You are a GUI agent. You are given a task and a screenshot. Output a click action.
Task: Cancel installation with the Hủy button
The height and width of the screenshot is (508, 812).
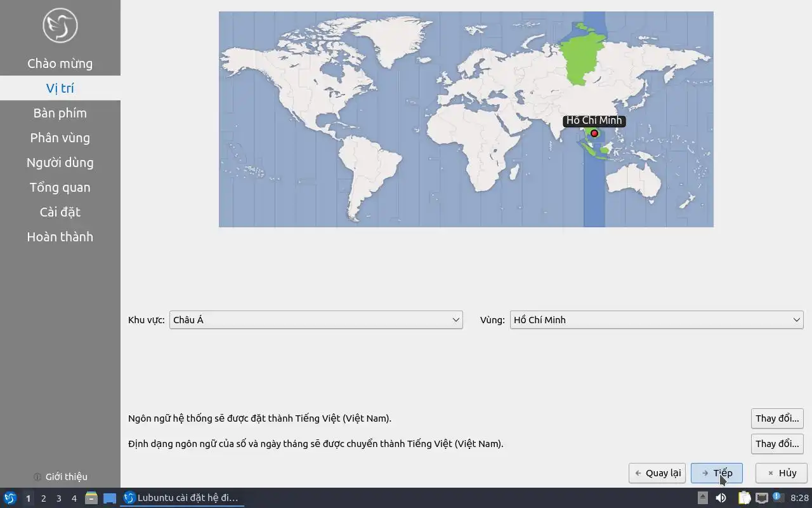[781, 473]
